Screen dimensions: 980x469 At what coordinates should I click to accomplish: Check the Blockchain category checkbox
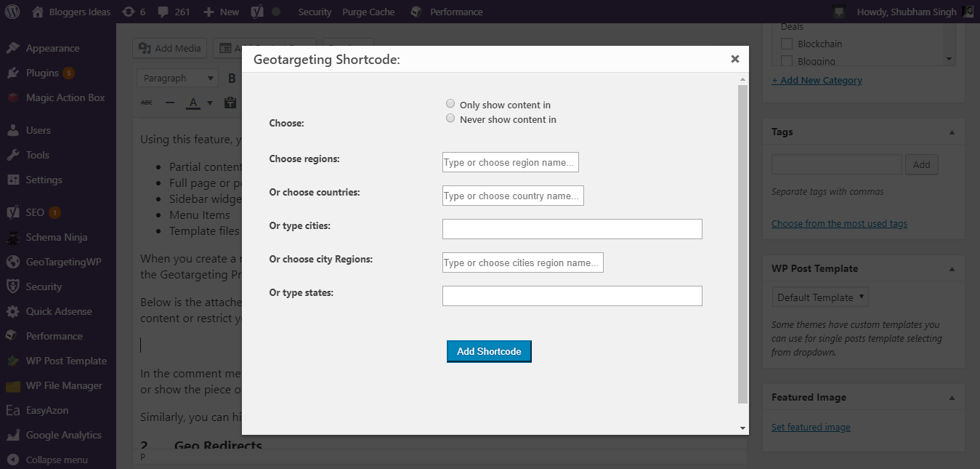tap(786, 44)
